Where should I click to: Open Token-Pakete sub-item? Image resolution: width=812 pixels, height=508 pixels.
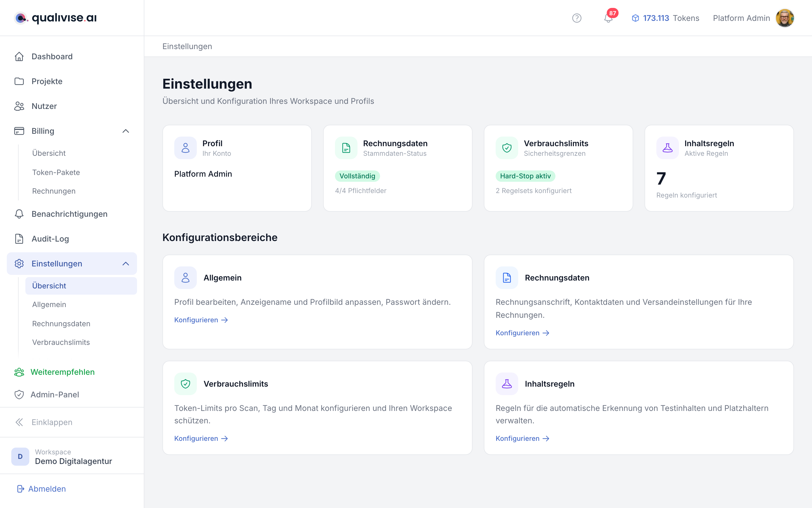81,172
